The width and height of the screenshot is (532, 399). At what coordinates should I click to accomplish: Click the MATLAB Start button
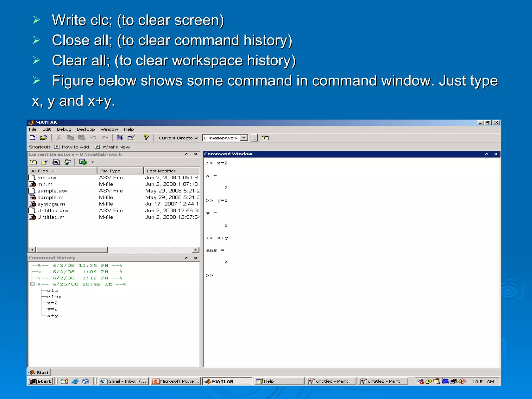39,373
